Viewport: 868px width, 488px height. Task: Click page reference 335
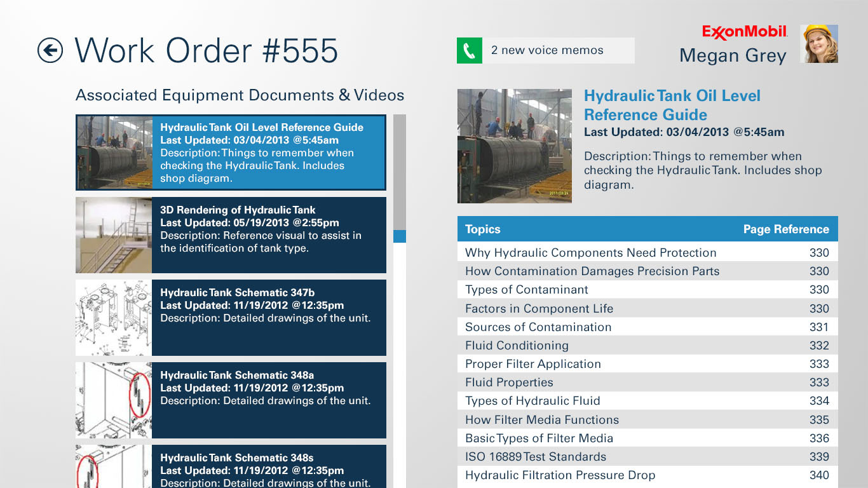[x=819, y=419]
